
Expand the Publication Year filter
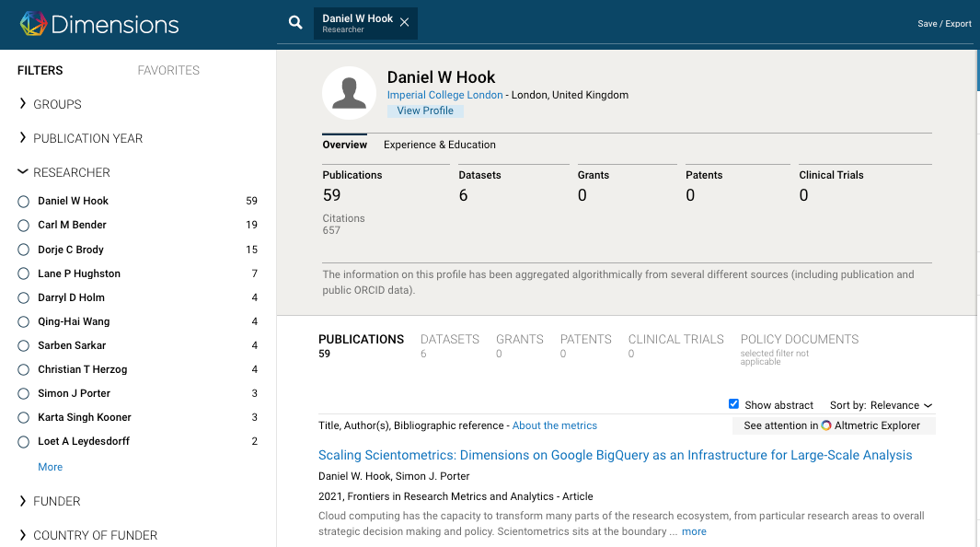(x=87, y=138)
